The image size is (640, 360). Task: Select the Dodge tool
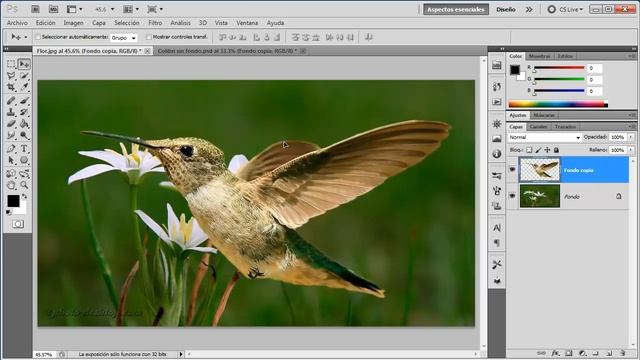pos(24,135)
